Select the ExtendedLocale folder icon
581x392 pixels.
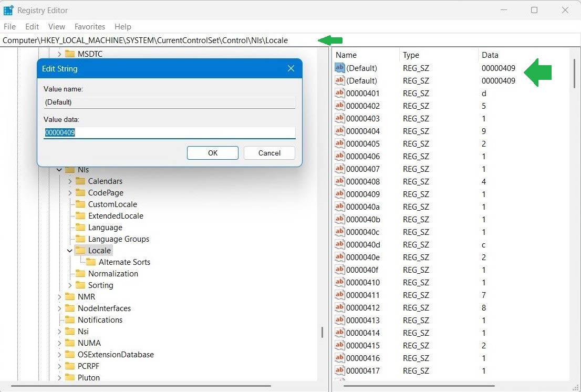[x=80, y=215]
